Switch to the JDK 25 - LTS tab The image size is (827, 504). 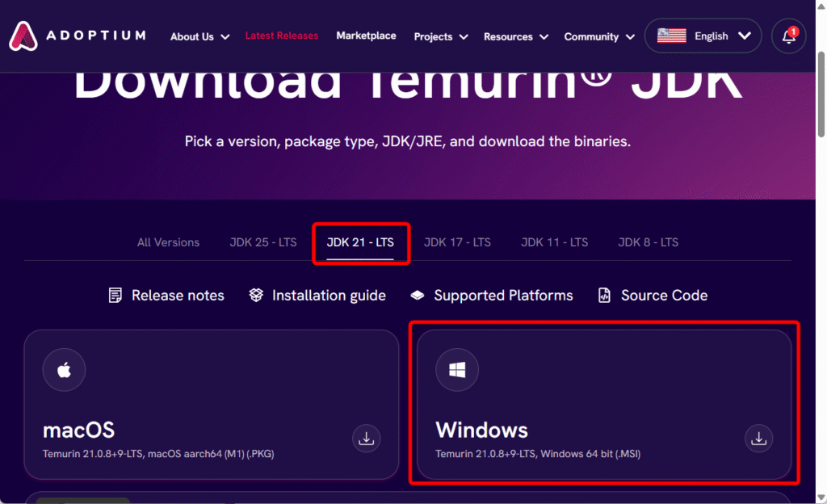tap(262, 242)
